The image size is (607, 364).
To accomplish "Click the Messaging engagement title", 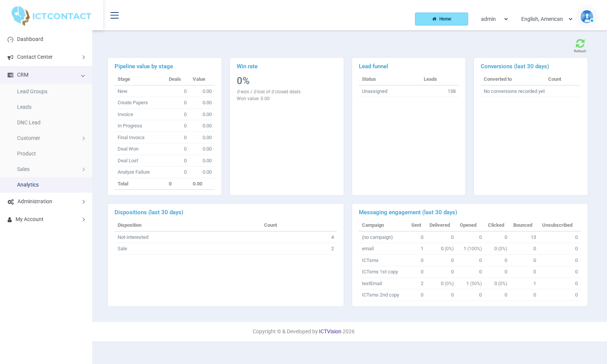I will pos(408,212).
